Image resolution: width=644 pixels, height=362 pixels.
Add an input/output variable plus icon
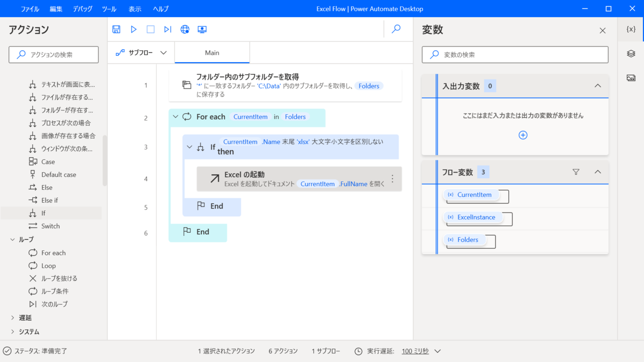[523, 135]
